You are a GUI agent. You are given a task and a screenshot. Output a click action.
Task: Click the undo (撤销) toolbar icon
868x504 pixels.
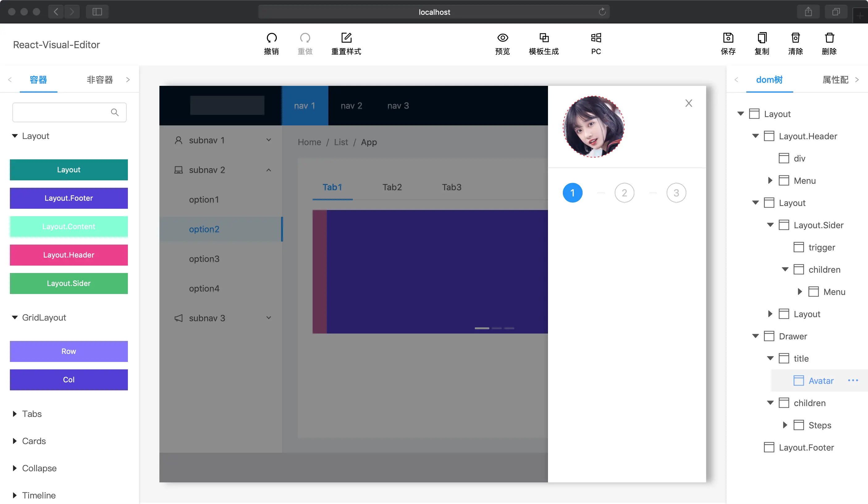(x=271, y=38)
